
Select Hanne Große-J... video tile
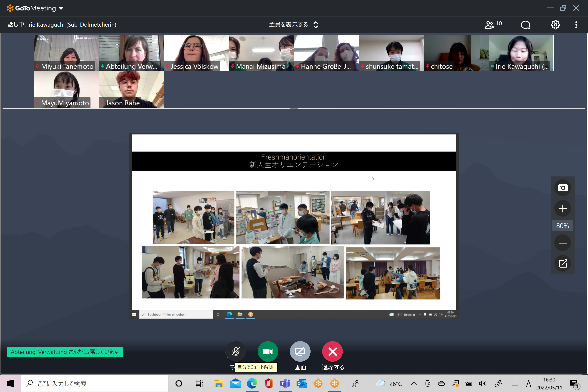(326, 53)
